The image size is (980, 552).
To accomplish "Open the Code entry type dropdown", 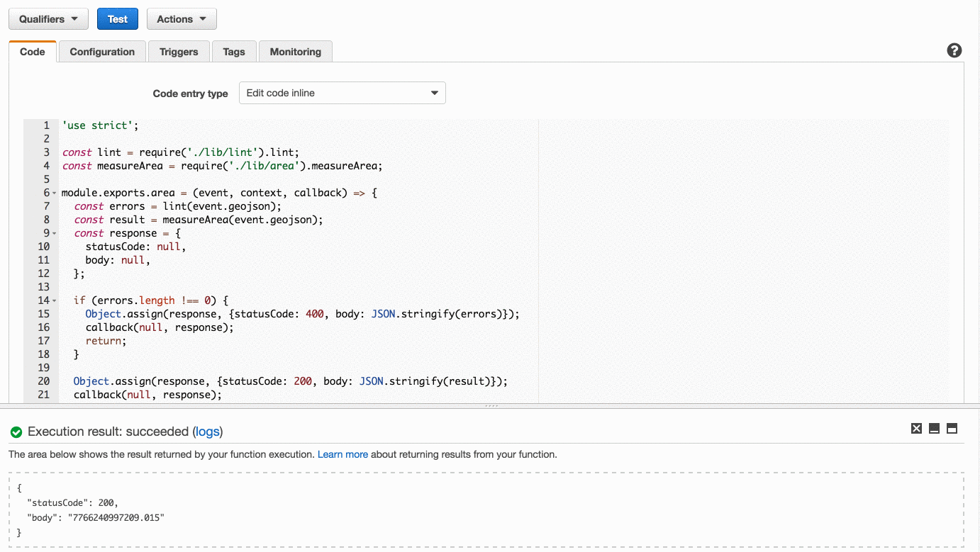I will click(x=342, y=93).
